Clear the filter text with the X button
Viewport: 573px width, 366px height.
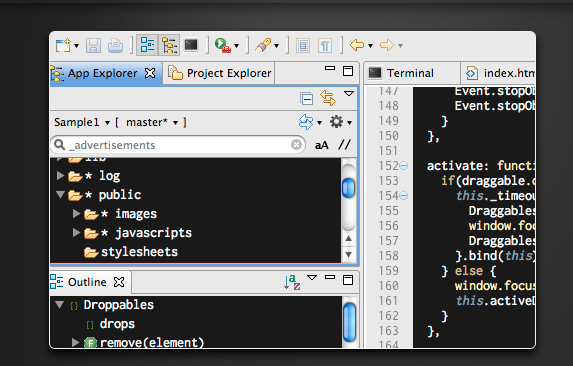[x=296, y=145]
